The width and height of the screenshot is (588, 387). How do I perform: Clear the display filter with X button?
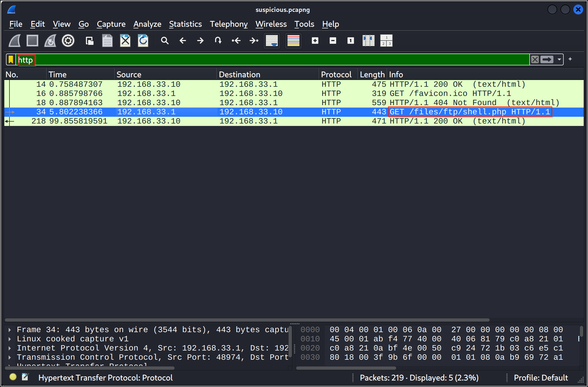click(535, 59)
